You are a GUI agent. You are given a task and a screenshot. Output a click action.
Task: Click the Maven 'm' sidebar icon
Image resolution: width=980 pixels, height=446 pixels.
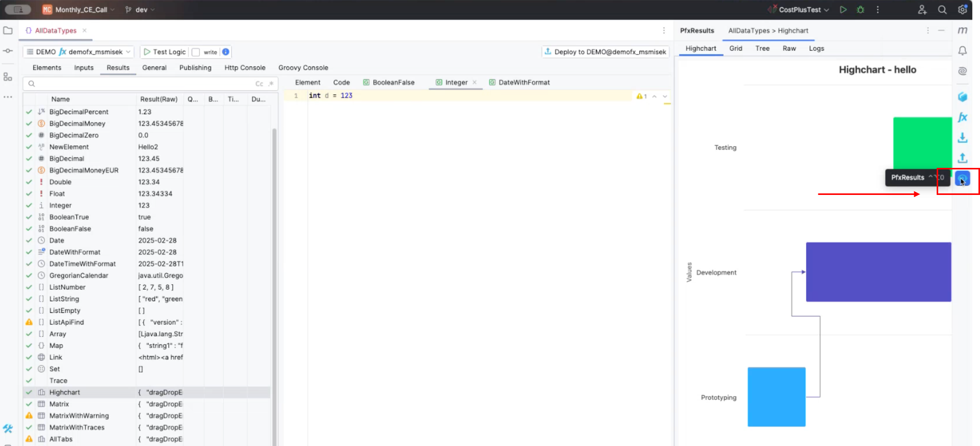pyautogui.click(x=962, y=31)
